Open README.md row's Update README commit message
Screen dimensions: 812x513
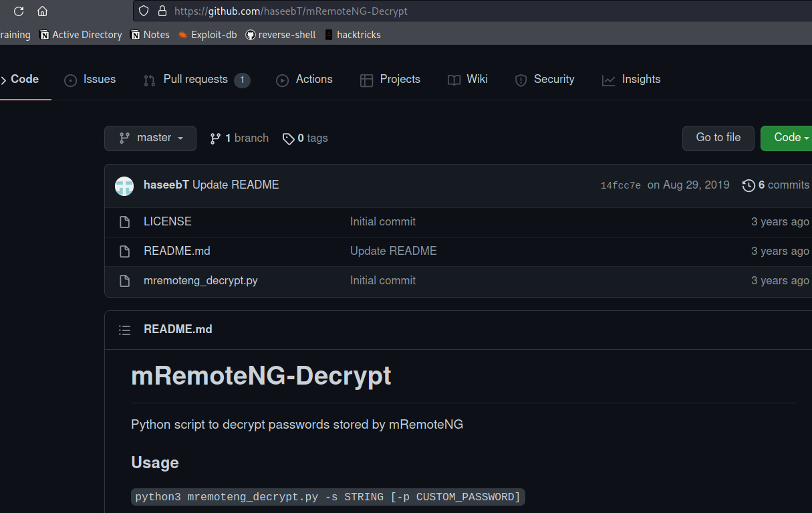coord(394,251)
